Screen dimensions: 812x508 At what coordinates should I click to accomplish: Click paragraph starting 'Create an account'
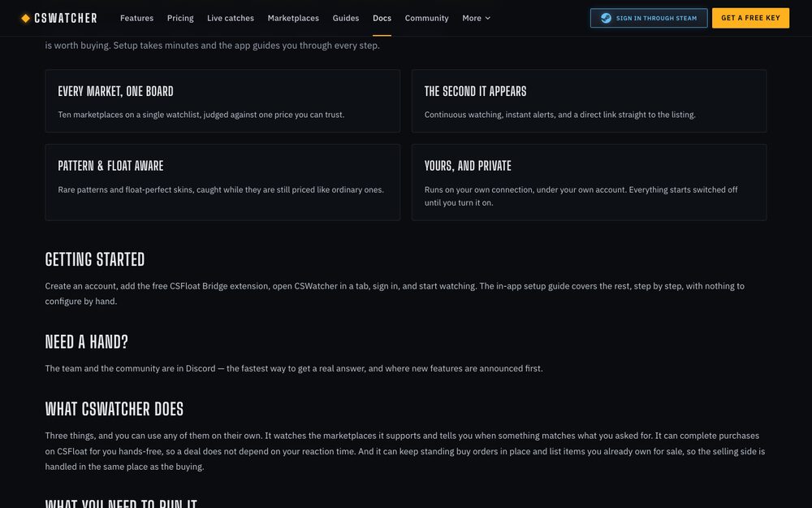click(395, 293)
